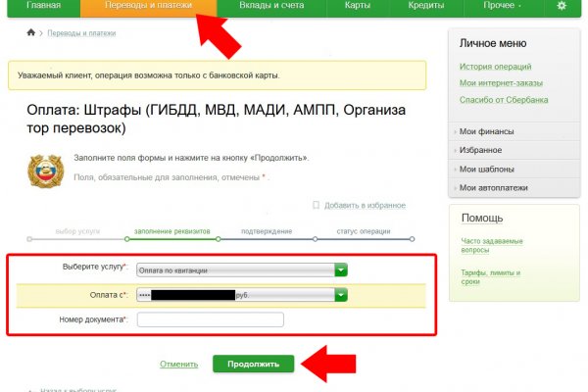The image size is (588, 392).
Task: Go to the 'Карты' tab
Action: coord(357,6)
